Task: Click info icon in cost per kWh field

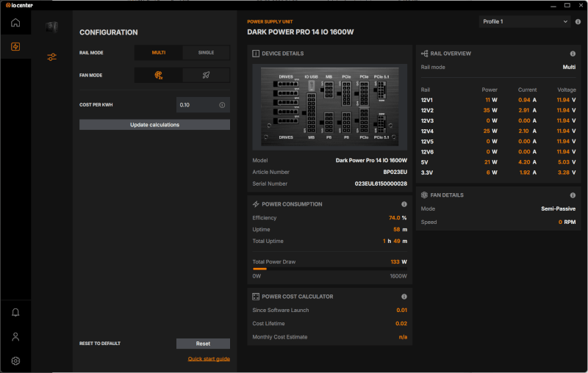Action: (x=222, y=105)
